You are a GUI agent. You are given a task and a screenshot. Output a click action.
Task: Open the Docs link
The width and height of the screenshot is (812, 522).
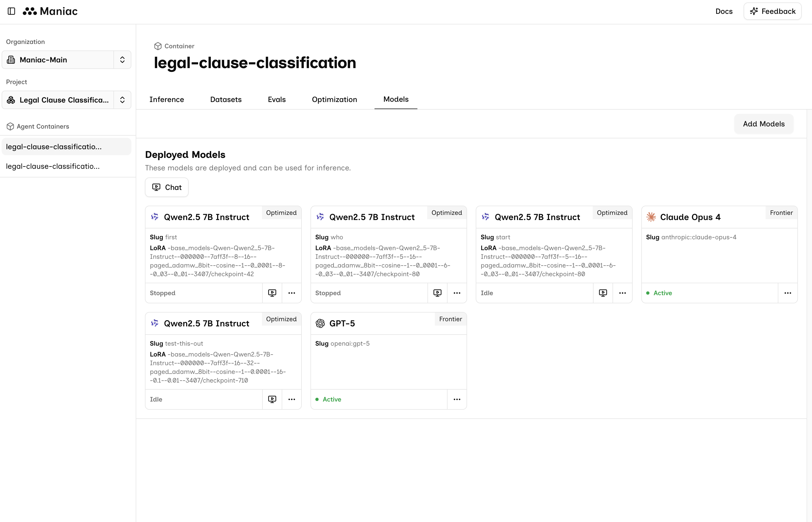724,11
